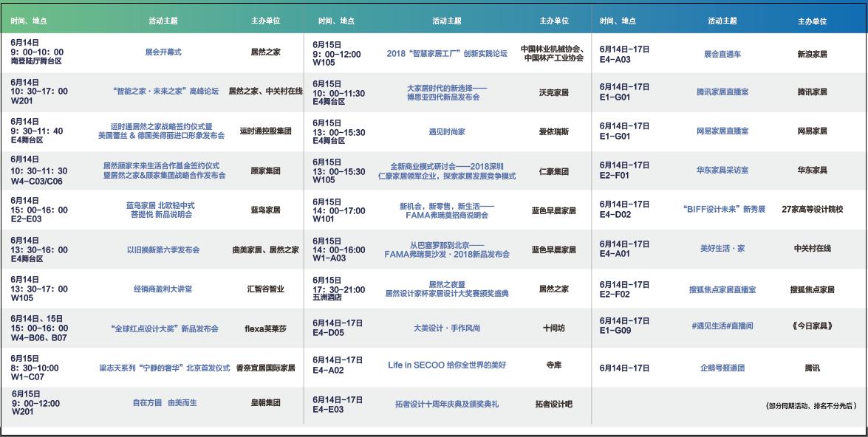868x437 pixels.
Task: Select Life in SECOO 给你全世界的美好
Action: (x=447, y=365)
